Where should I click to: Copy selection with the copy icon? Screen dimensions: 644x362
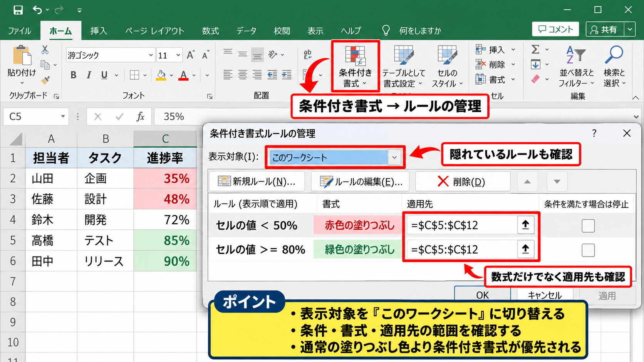point(45,65)
